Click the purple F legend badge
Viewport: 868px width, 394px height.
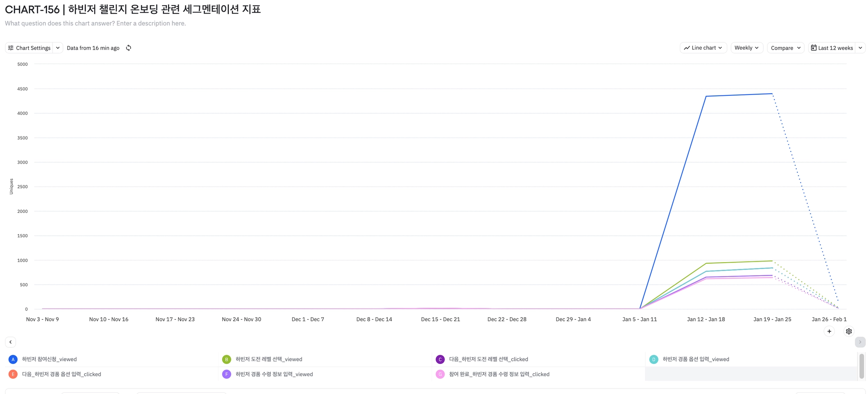227,374
